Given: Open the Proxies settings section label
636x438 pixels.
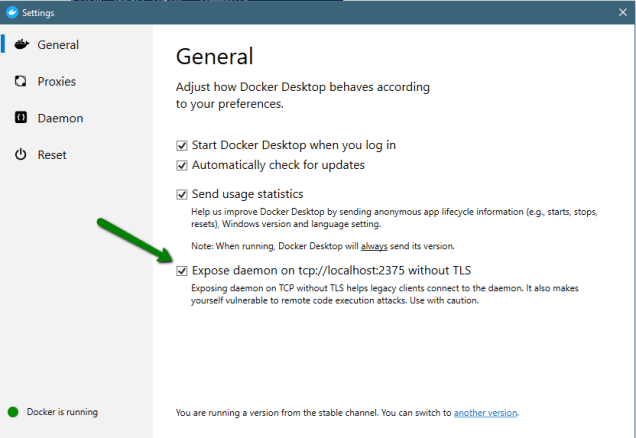Looking at the screenshot, I should [57, 82].
